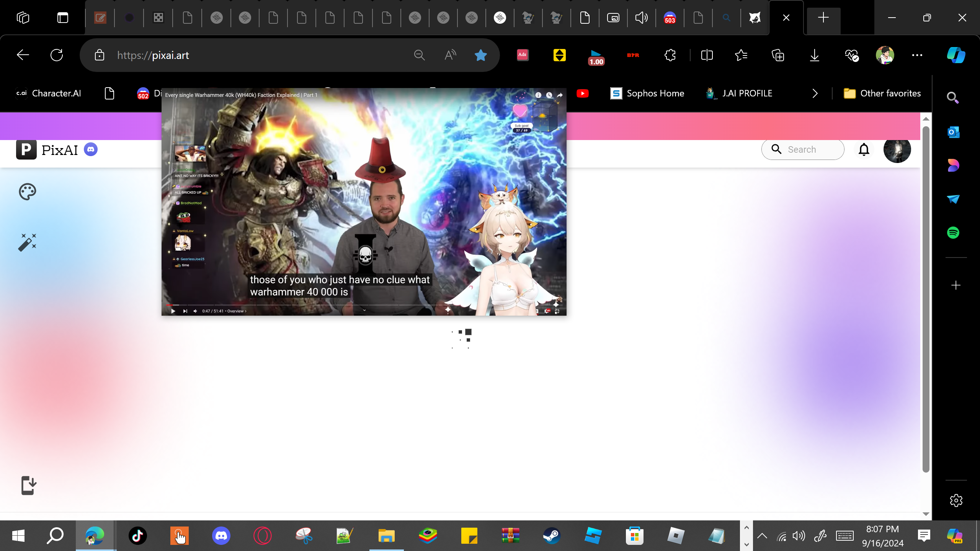Open Copilot in the browser toolbar
Screen dimensions: 980x551
[x=956, y=55]
